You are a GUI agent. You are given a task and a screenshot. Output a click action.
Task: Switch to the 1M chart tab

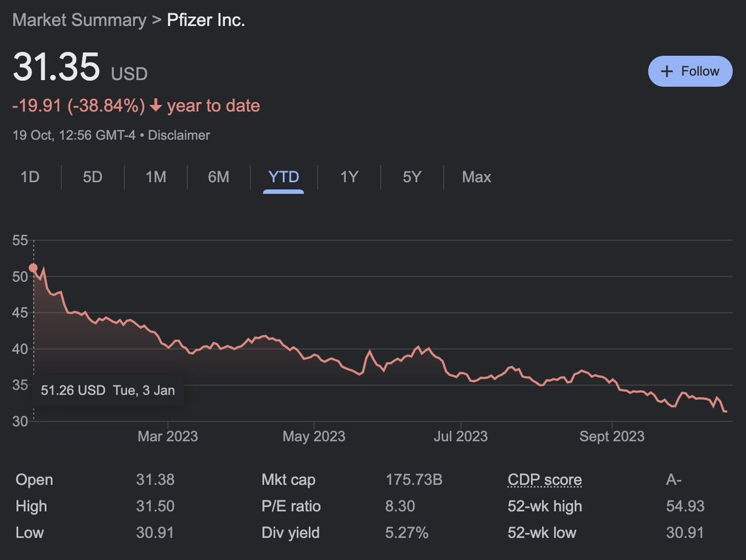coord(155,177)
